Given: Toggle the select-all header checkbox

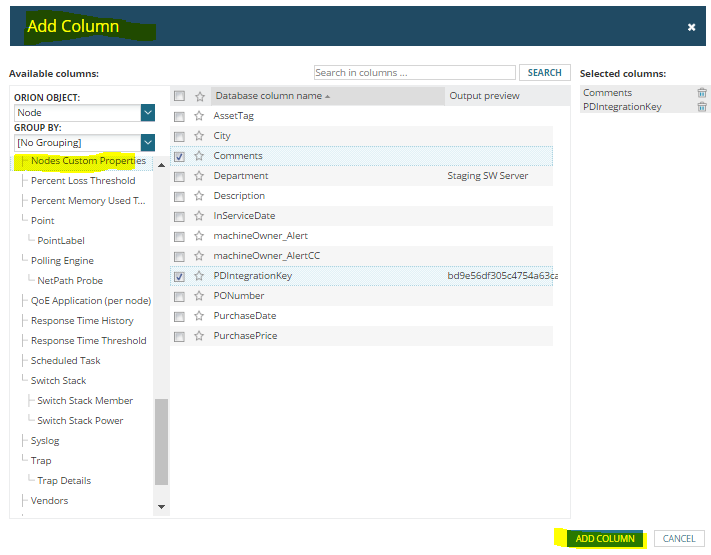Looking at the screenshot, I should [180, 96].
